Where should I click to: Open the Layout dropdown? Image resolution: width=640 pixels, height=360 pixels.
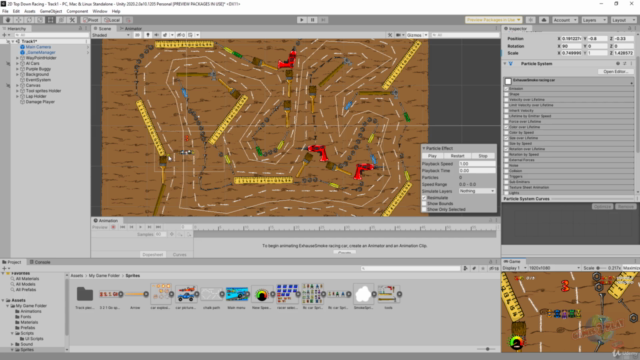tap(623, 20)
